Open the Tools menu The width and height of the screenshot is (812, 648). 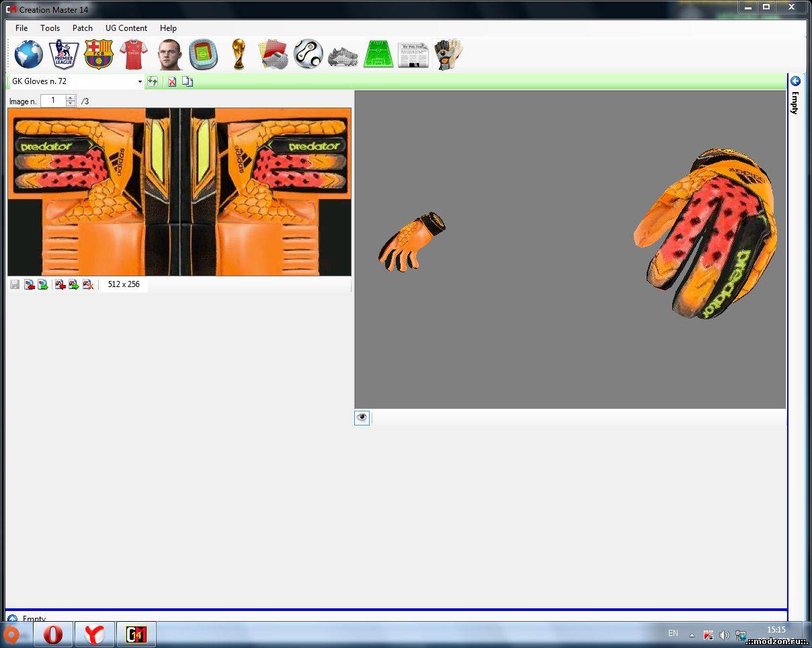[50, 28]
